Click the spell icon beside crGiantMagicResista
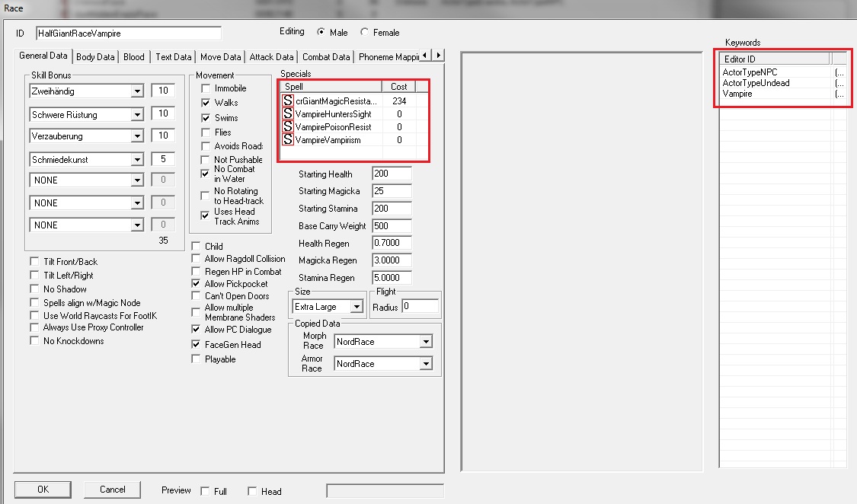This screenshot has width=857, height=504. [287, 100]
